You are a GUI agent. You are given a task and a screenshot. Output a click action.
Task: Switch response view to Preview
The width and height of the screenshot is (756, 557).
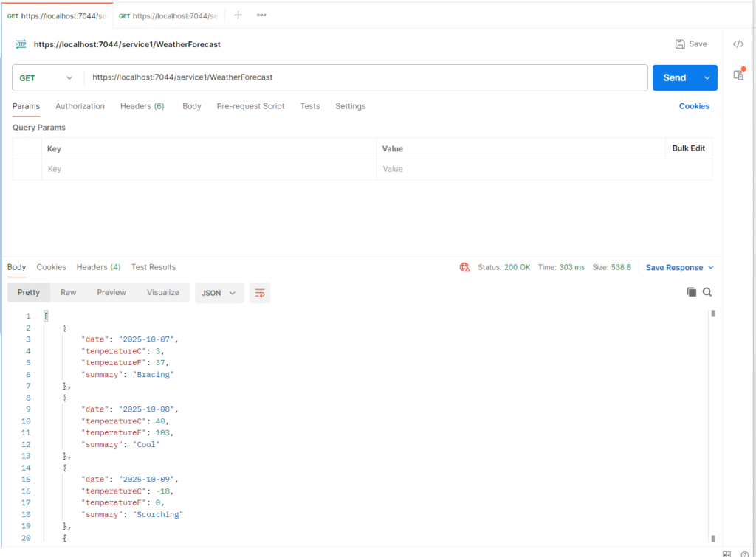coord(111,293)
